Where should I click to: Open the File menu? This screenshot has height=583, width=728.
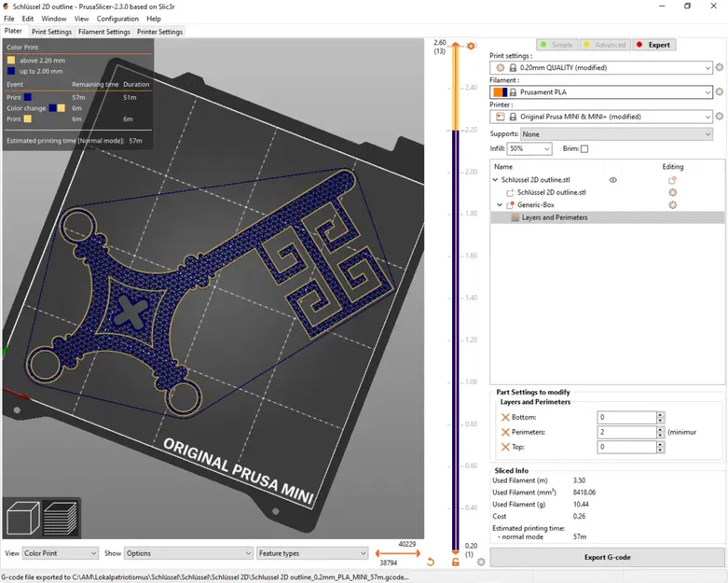(8, 19)
